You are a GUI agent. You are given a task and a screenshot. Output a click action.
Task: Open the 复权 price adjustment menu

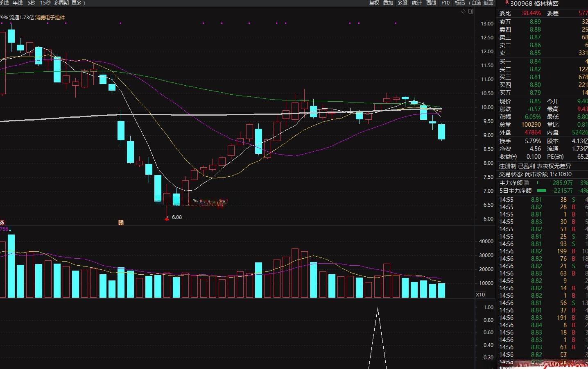click(374, 3)
